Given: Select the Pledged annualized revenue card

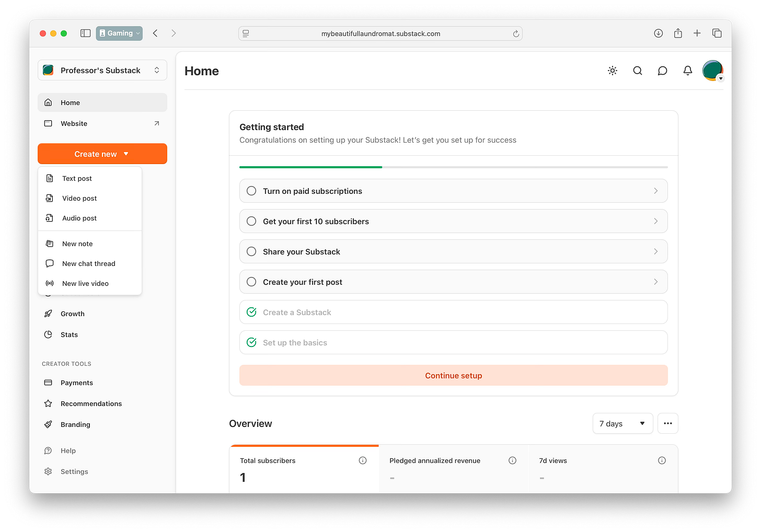Looking at the screenshot, I should pos(454,469).
